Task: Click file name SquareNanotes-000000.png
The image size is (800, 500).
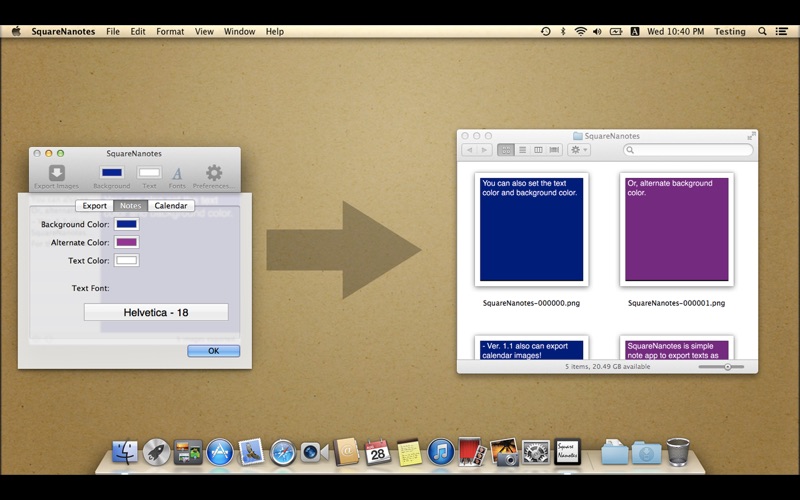Action: click(531, 303)
